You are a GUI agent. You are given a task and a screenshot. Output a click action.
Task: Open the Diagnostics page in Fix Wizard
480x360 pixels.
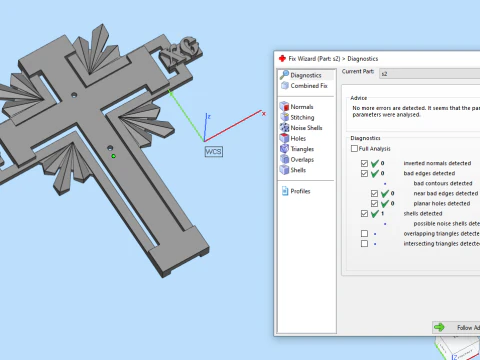(306, 75)
